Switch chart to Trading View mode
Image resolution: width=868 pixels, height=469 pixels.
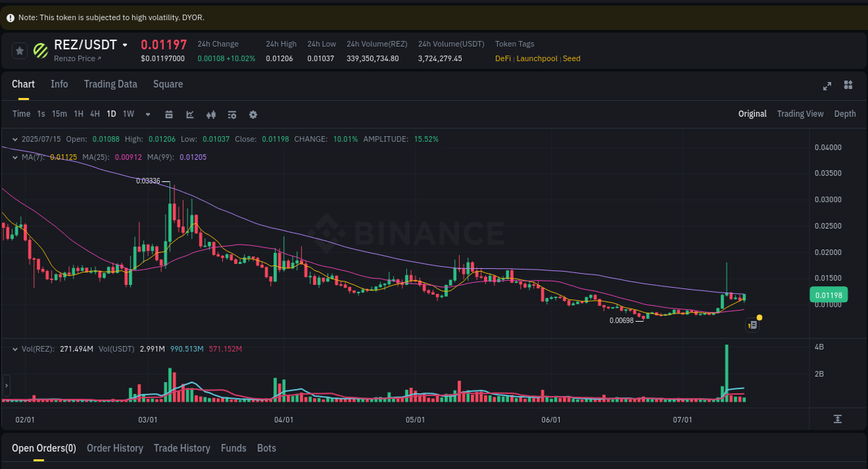[800, 113]
